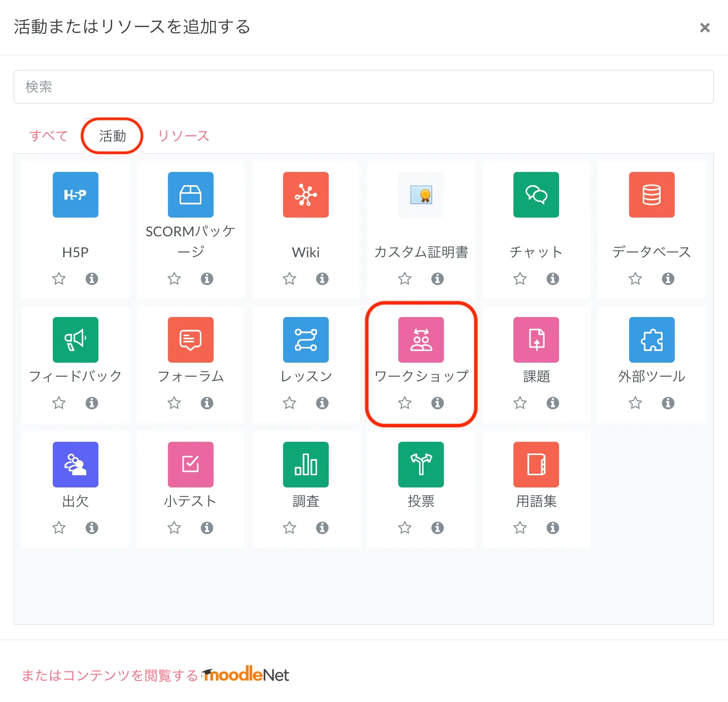Viewport: 728px width, 702px height.
Task: Select the glossary (用語集) activity icon
Action: tap(536, 465)
